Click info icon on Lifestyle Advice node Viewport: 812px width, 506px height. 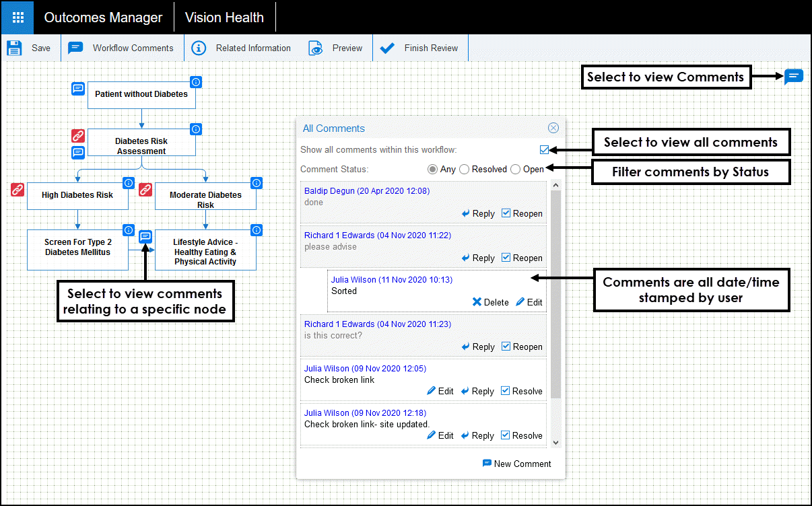coord(257,230)
